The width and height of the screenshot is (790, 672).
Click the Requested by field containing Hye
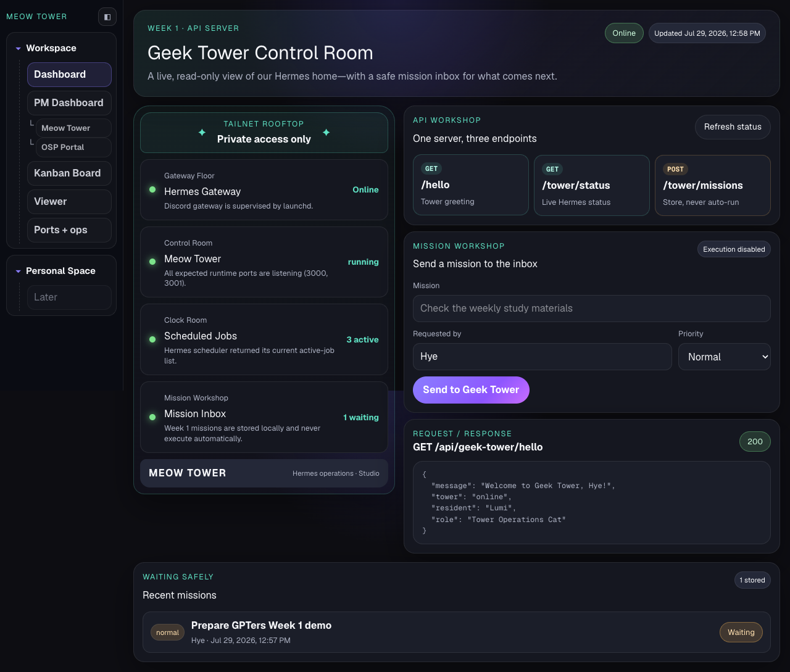[x=543, y=357]
